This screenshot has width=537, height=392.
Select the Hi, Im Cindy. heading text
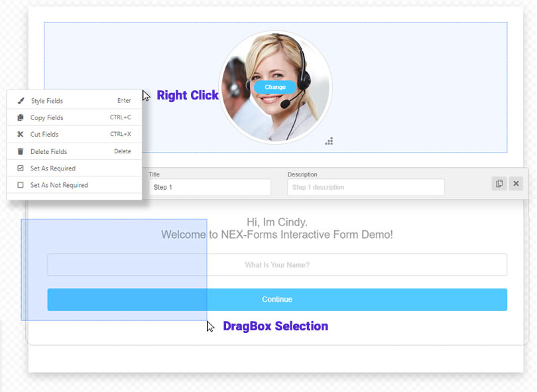[277, 222]
